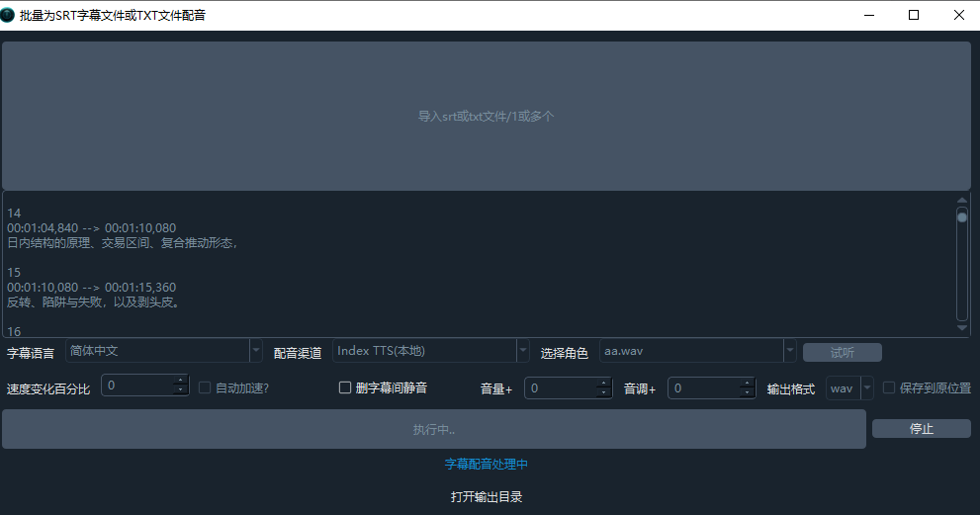
Task: Click the import srt or txt file area
Action: (487, 116)
